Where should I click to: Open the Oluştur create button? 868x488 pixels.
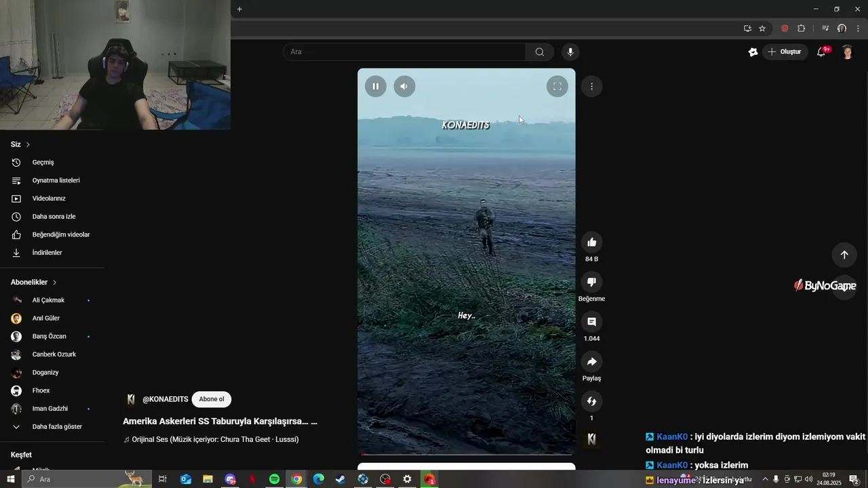[785, 52]
